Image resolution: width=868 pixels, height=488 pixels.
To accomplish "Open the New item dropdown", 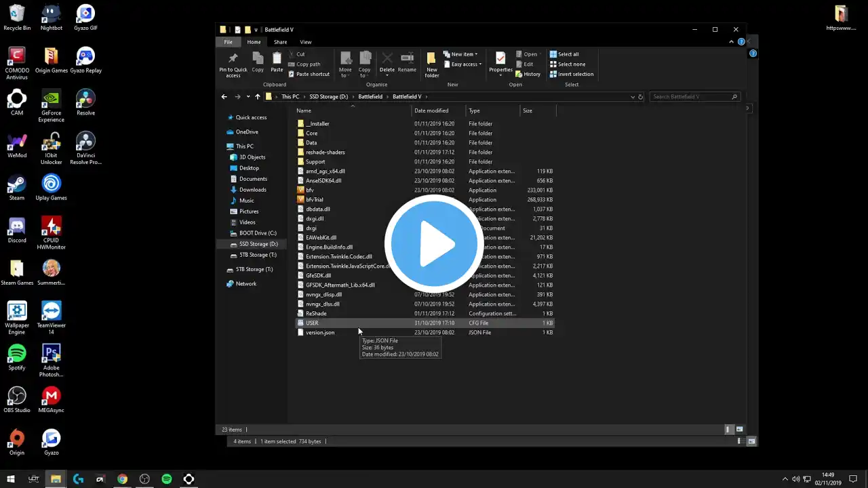I will pyautogui.click(x=461, y=54).
